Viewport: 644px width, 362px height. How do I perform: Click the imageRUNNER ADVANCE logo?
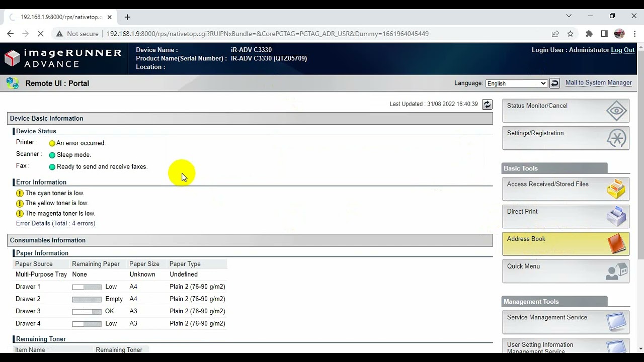[x=63, y=58]
